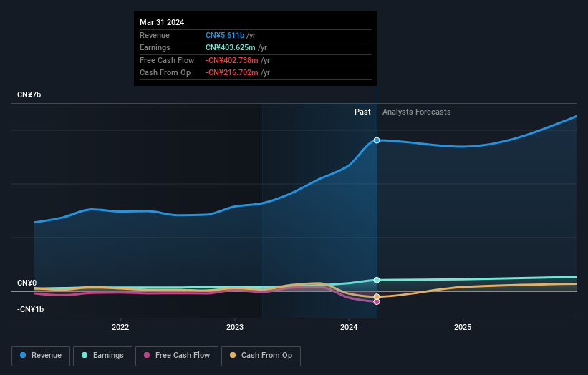The height and width of the screenshot is (375, 588).
Task: Toggle the Free Cash Flow legend button
Action: (177, 356)
